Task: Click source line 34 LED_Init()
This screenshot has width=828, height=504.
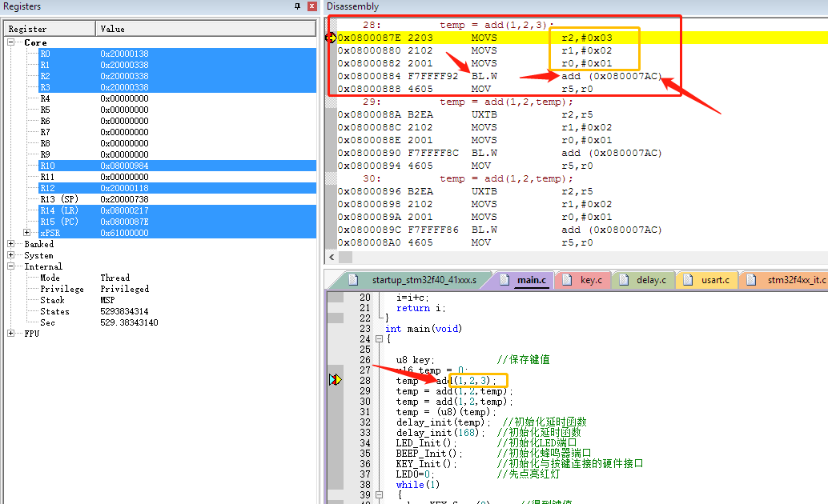Action: (426, 442)
